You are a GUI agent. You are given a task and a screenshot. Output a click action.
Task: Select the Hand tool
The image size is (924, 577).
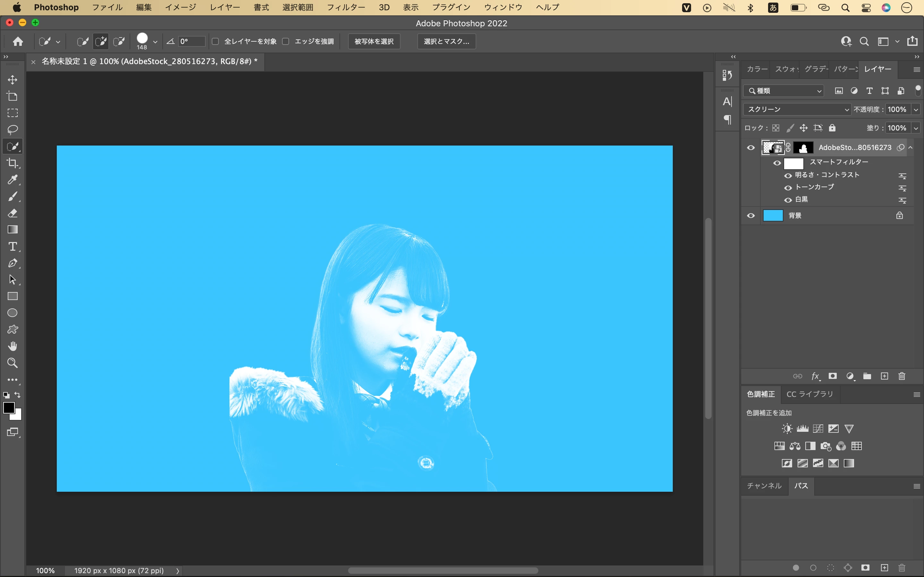[12, 346]
